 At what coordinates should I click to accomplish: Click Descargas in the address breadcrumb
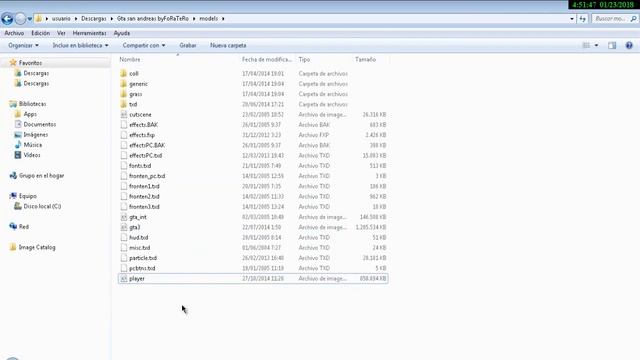pos(93,19)
